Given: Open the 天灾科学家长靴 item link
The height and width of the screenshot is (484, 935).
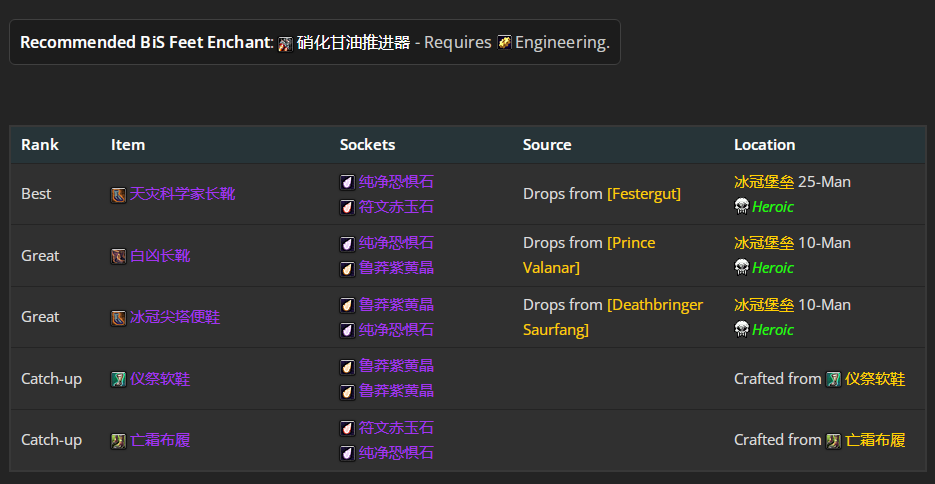Looking at the screenshot, I should pyautogui.click(x=182, y=194).
